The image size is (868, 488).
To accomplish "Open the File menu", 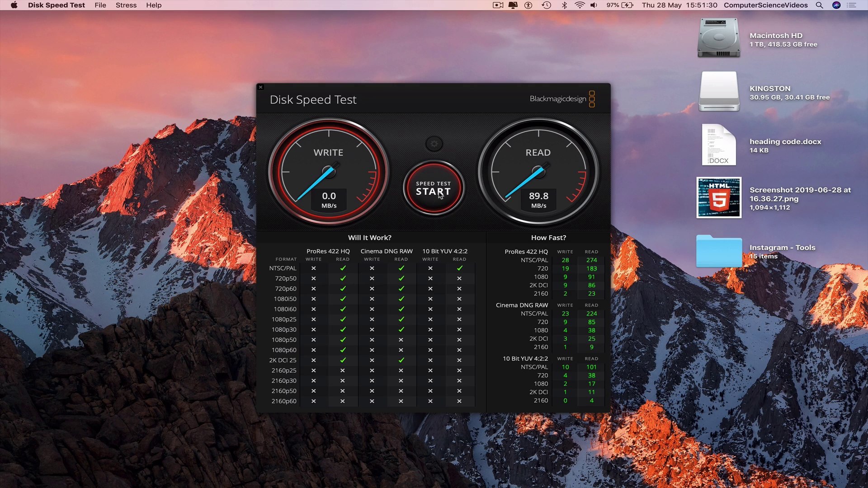I will 100,5.
